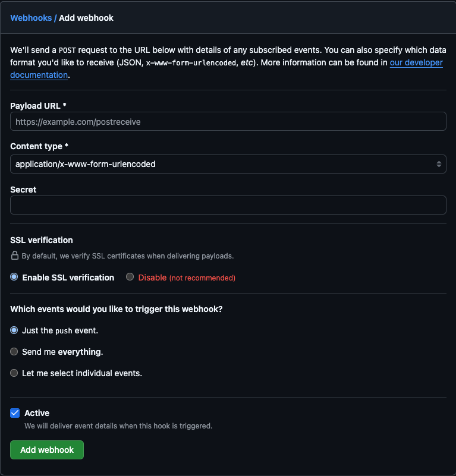The height and width of the screenshot is (476, 456).
Task: Click inside the Secret field
Action: pyautogui.click(x=228, y=204)
